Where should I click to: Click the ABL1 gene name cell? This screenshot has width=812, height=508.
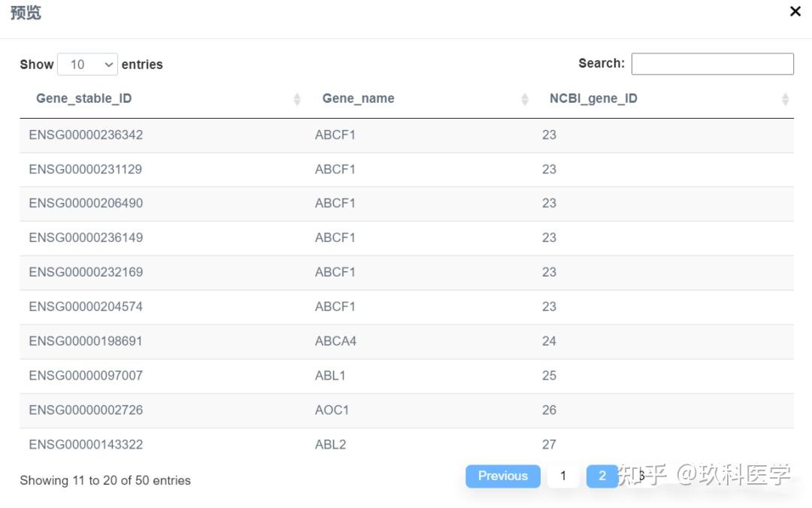(330, 376)
